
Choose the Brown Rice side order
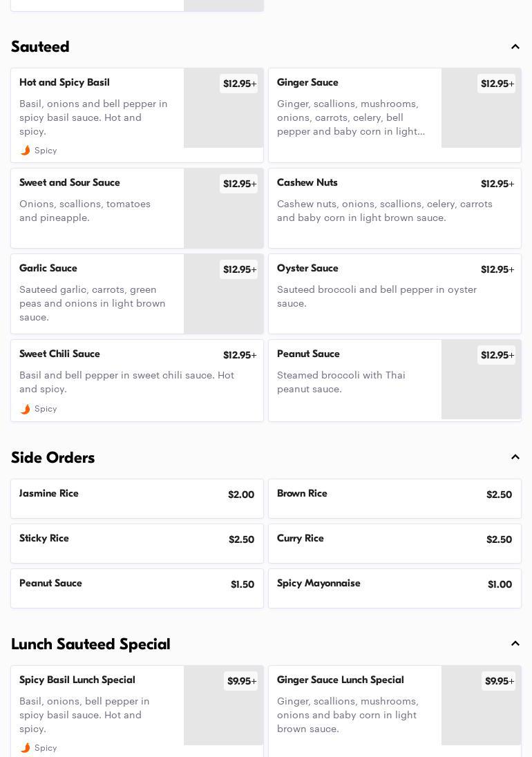(395, 498)
